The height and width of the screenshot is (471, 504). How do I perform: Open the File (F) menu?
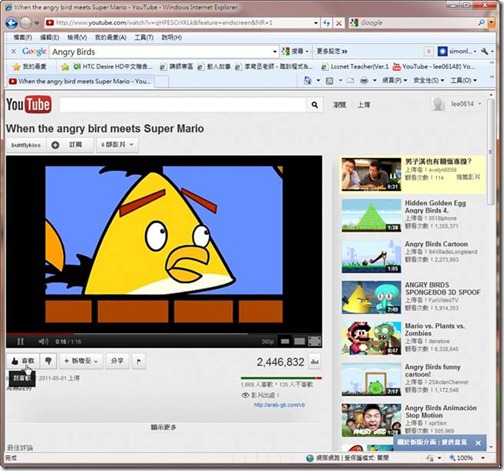pos(23,37)
